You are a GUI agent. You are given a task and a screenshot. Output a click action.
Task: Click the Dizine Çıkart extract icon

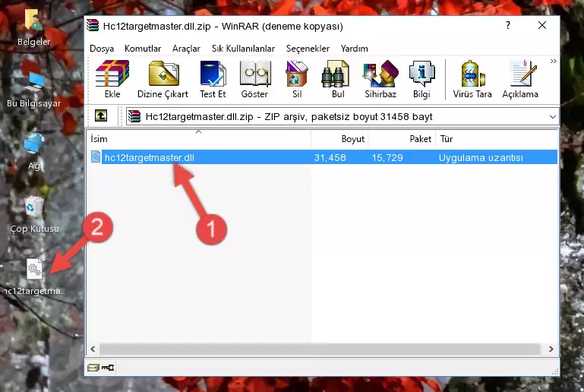[x=163, y=79]
